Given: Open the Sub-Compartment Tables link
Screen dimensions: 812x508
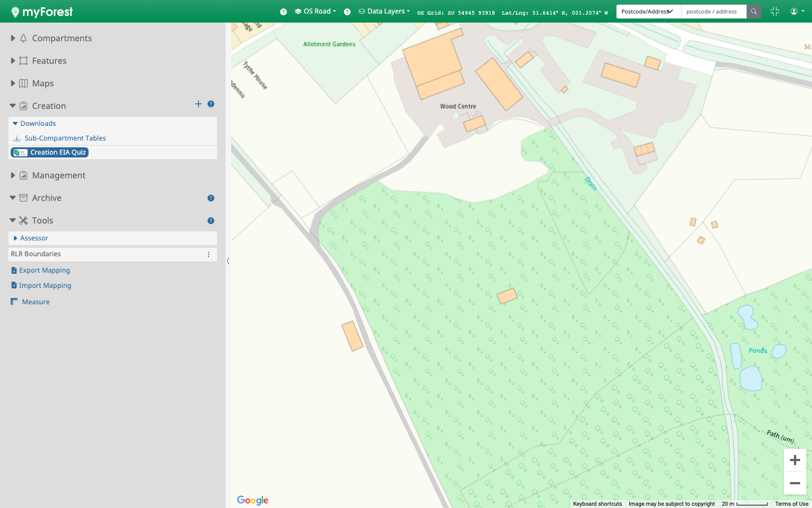Looking at the screenshot, I should (x=65, y=138).
